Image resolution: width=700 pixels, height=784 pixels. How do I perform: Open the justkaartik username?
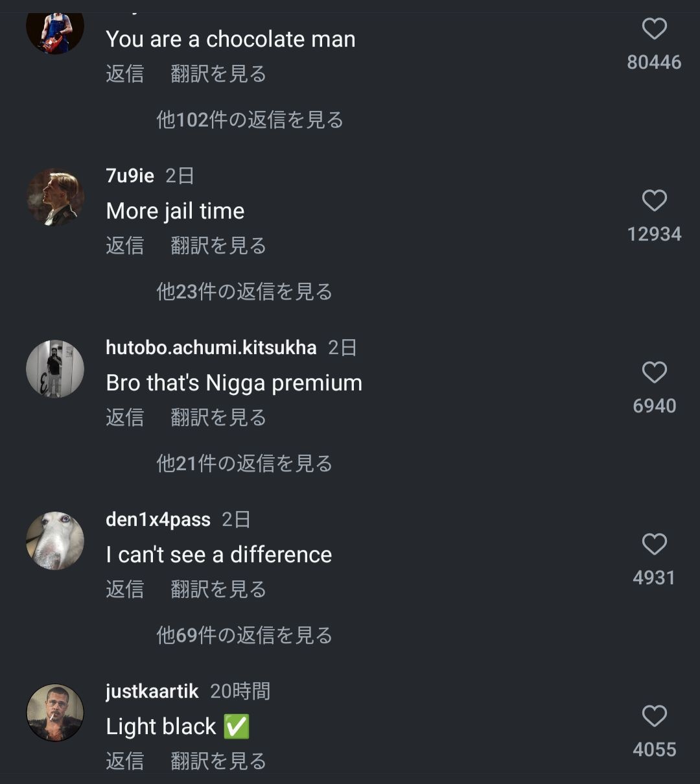152,691
